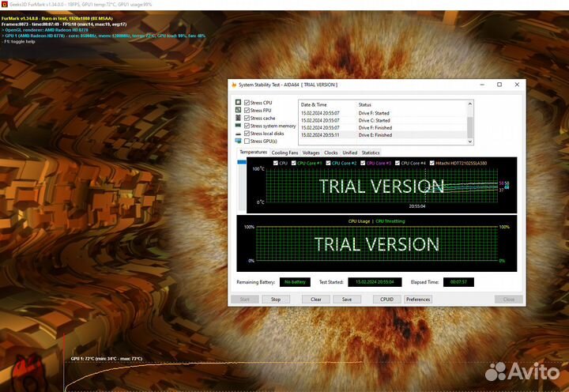The height and width of the screenshot is (392, 569).
Task: Select the log row Drive C: Started
Action: point(382,120)
